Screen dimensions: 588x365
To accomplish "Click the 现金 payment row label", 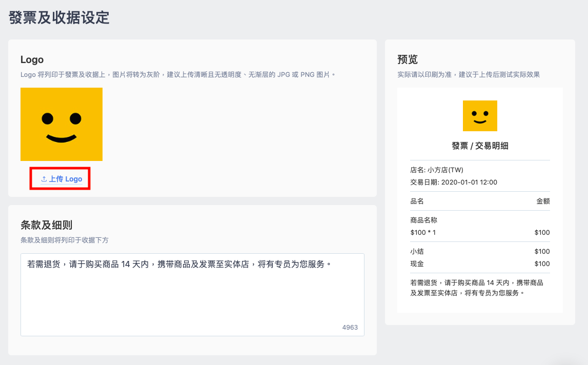I will coord(417,263).
